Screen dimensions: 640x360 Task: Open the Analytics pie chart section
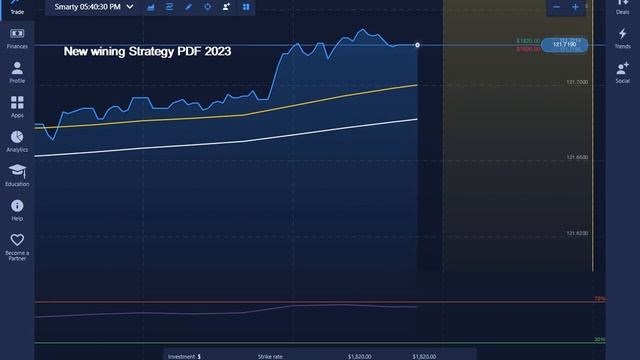click(17, 141)
